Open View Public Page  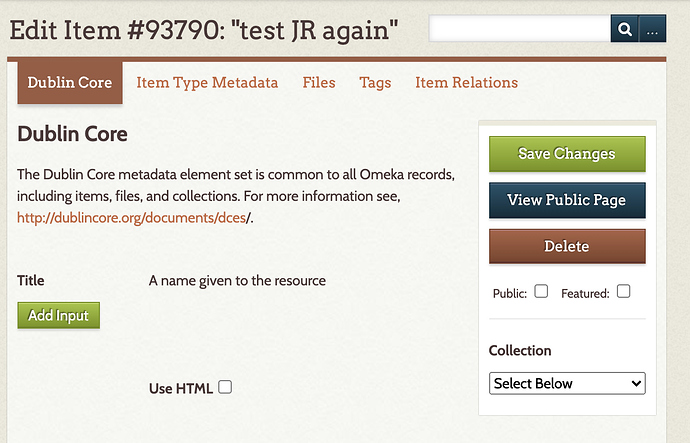[567, 200]
